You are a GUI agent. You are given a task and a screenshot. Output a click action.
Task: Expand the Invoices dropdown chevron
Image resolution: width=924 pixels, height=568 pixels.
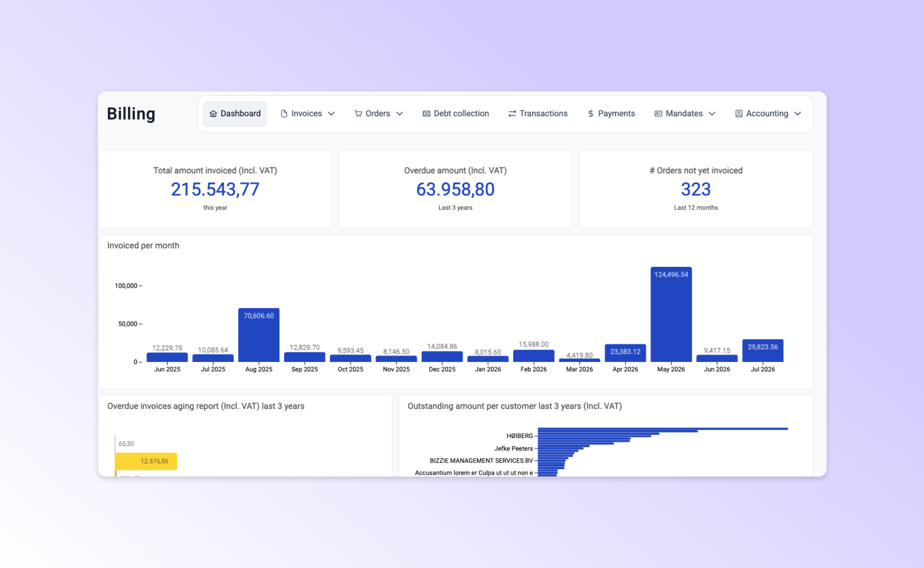(x=332, y=114)
